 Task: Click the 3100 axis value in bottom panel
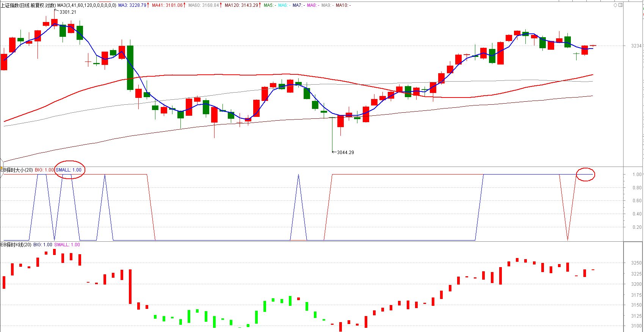click(636, 326)
